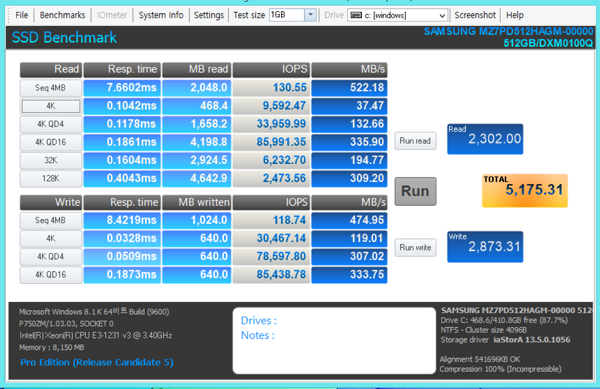Click the Drives and Notes text box
Screen dimensions: 600x389
[x=334, y=340]
